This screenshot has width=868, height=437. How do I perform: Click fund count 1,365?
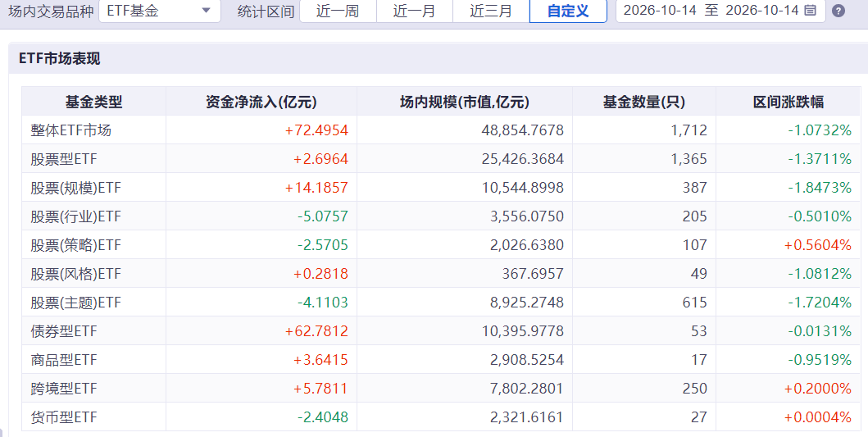(x=689, y=159)
